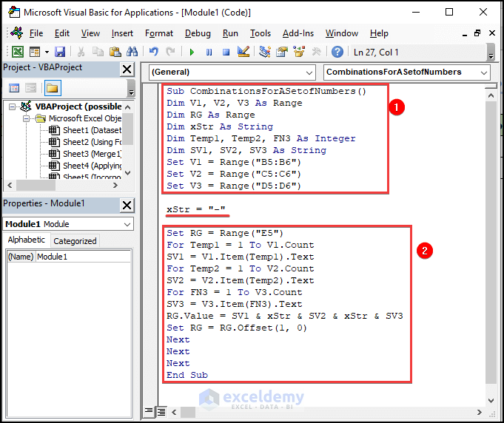The height and width of the screenshot is (423, 504).
Task: Click the View Object icon in Project panel
Action: tap(30, 88)
